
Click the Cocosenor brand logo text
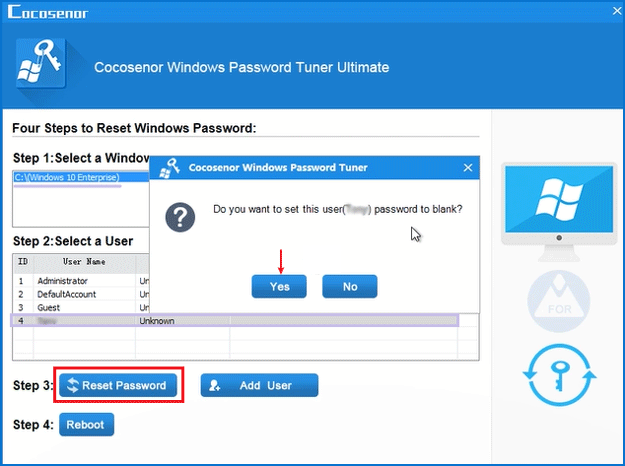tap(48, 12)
